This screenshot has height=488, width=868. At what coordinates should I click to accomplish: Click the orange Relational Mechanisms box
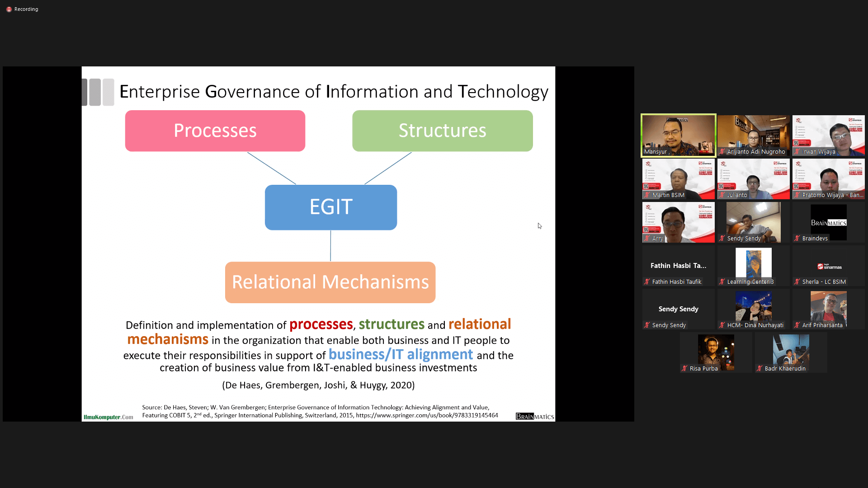[x=330, y=282]
